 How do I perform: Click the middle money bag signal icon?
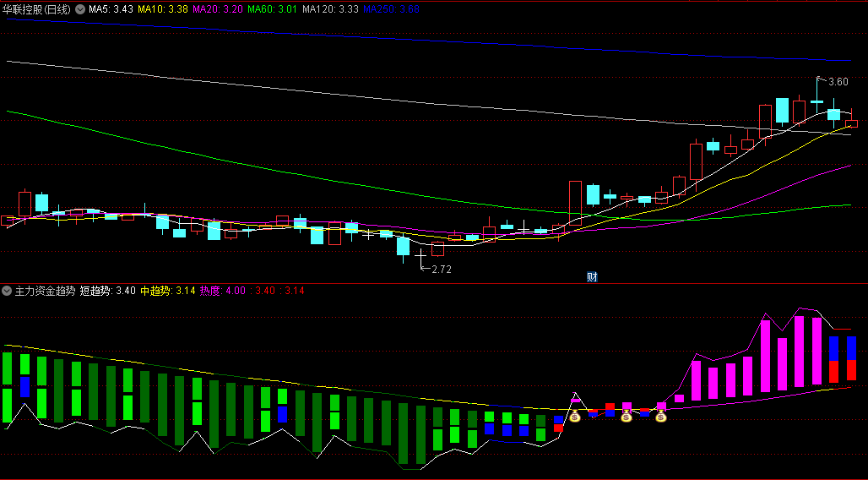click(x=626, y=416)
